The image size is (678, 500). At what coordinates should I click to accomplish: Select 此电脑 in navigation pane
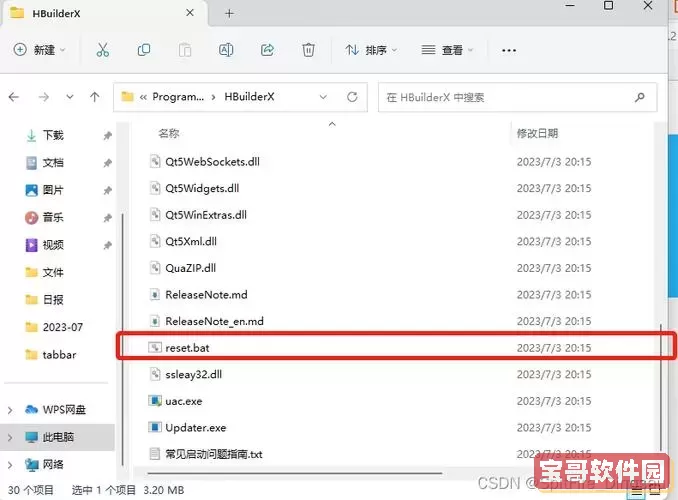(58, 437)
